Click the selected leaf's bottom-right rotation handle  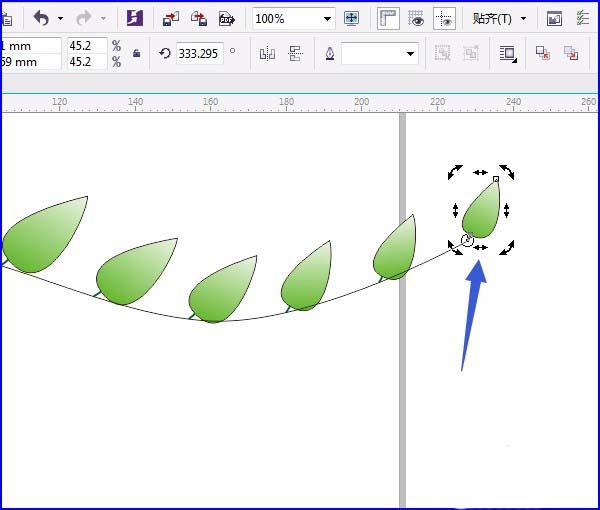[x=507, y=247]
